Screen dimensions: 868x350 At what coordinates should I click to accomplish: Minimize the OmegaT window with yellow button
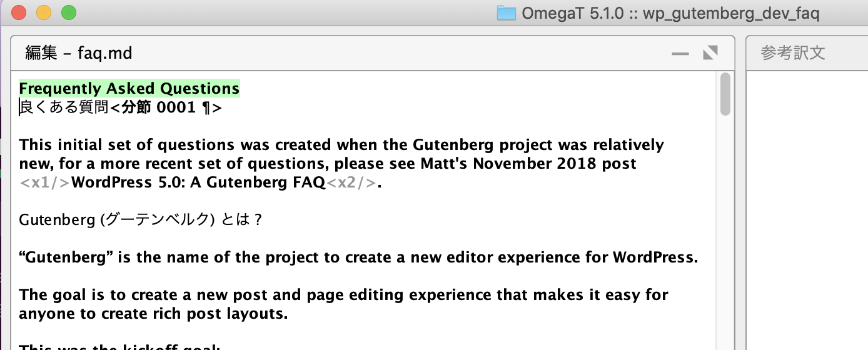coord(44,12)
